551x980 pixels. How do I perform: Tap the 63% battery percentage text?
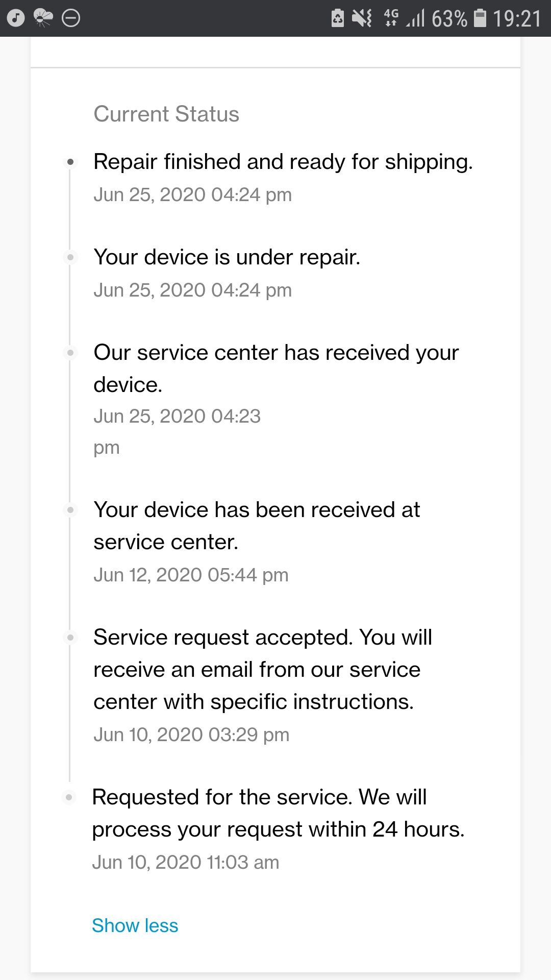[x=449, y=18]
